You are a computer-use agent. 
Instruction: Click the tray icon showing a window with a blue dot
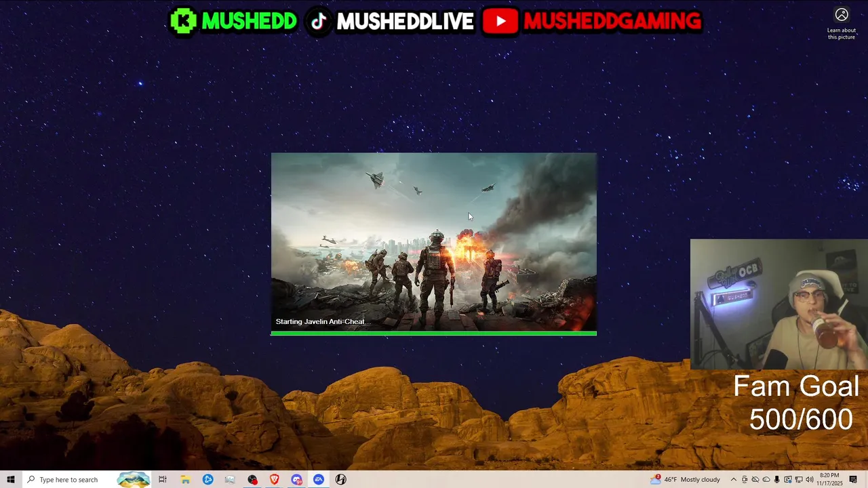point(788,479)
